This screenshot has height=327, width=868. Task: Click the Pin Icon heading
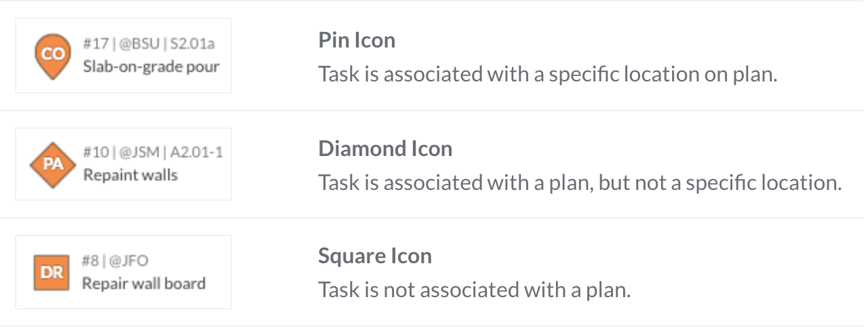357,40
